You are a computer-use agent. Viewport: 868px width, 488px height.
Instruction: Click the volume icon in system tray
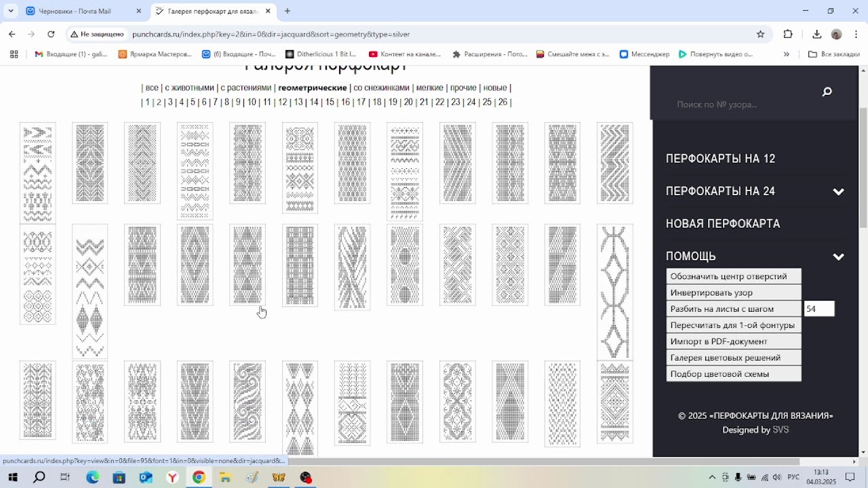point(777,478)
